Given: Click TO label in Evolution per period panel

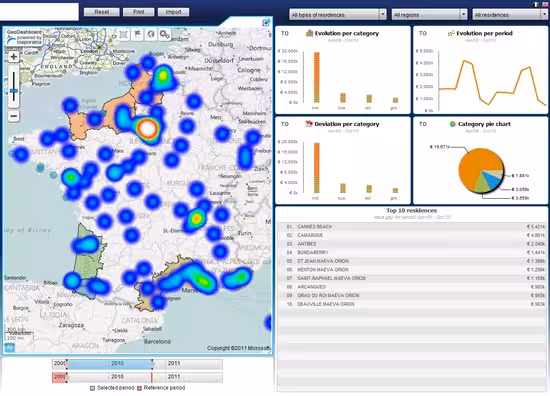Looking at the screenshot, I should pos(423,33).
